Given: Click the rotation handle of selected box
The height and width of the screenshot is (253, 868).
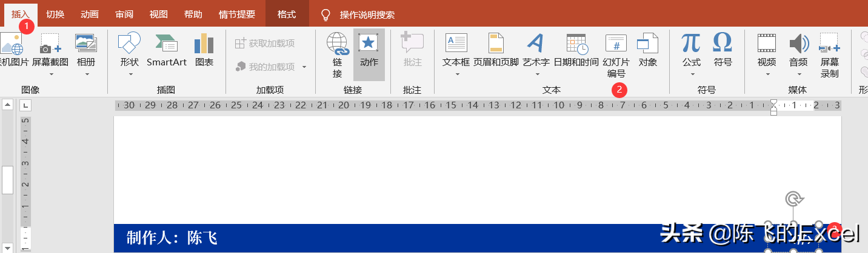Looking at the screenshot, I should tap(793, 199).
